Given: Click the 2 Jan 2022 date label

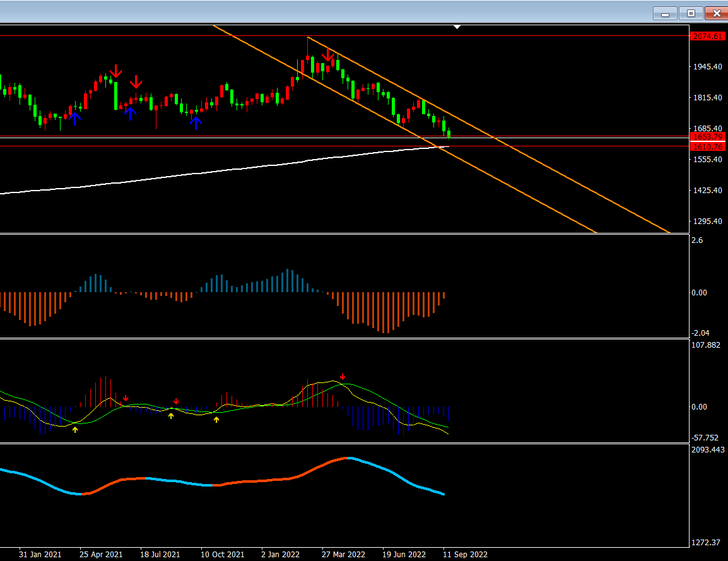Looking at the screenshot, I should coord(280,555).
